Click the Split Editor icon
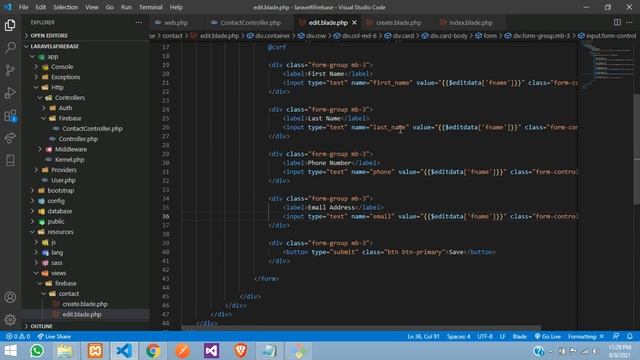 [x=617, y=22]
